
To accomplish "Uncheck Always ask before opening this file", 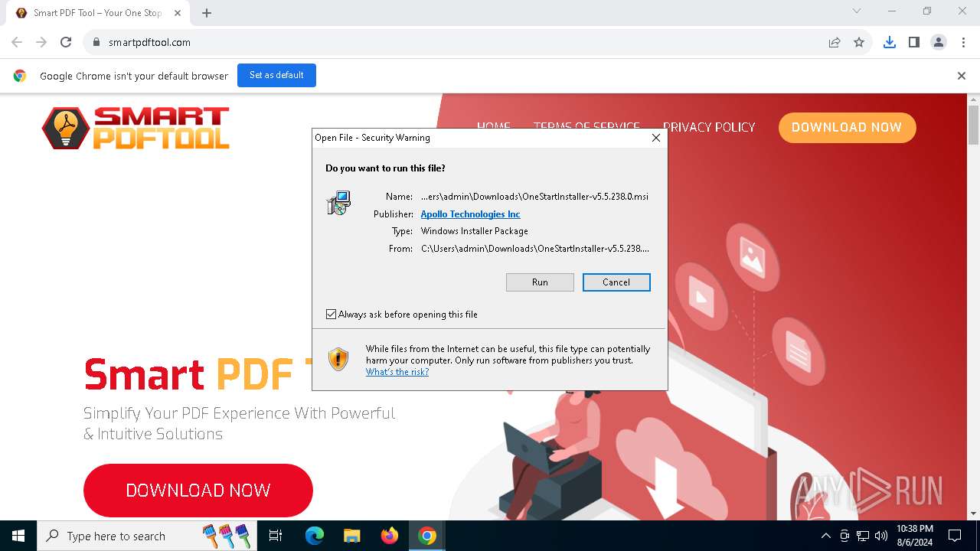I will click(332, 315).
